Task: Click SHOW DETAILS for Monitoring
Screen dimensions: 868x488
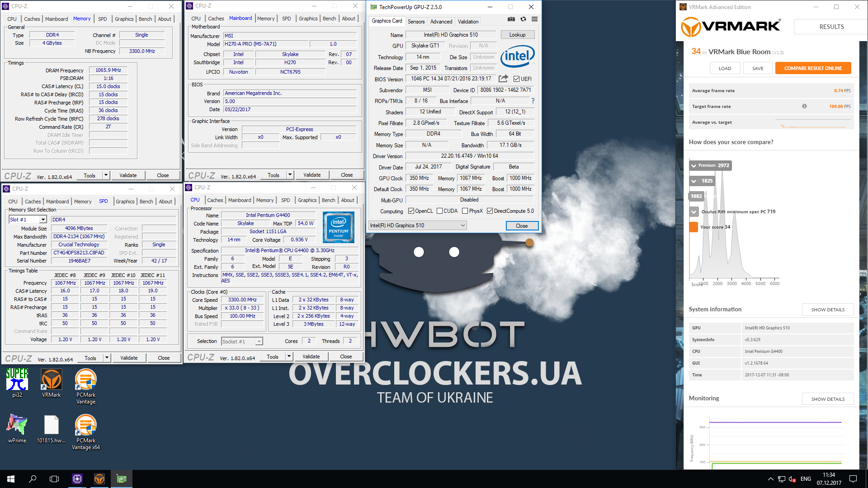Action: coord(827,399)
